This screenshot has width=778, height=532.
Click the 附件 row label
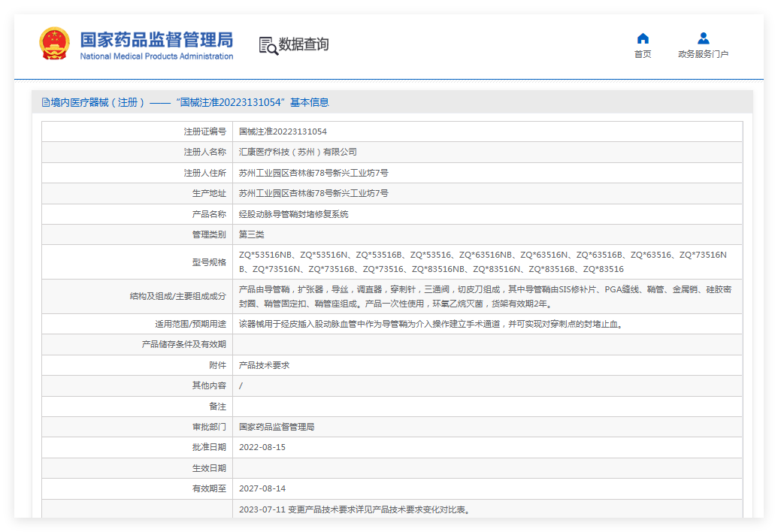217,365
